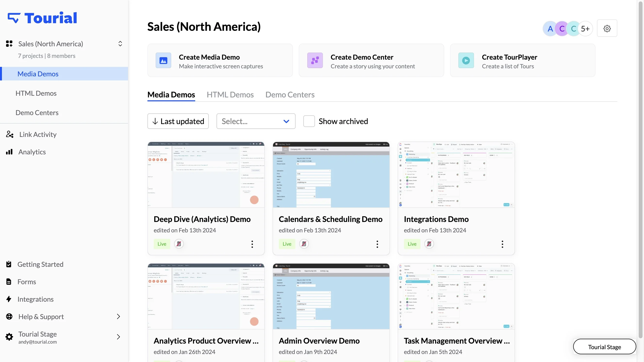This screenshot has height=362, width=644.
Task: Open the Analytics Product Overview thumbnail
Action: click(x=206, y=297)
